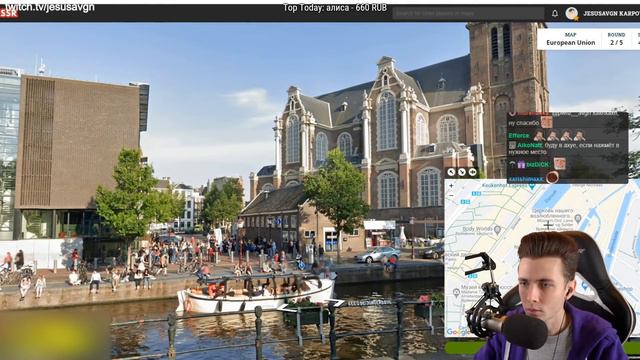The image size is (640, 360).
Task: Open the user avatar profile picture
Action: pos(571,13)
